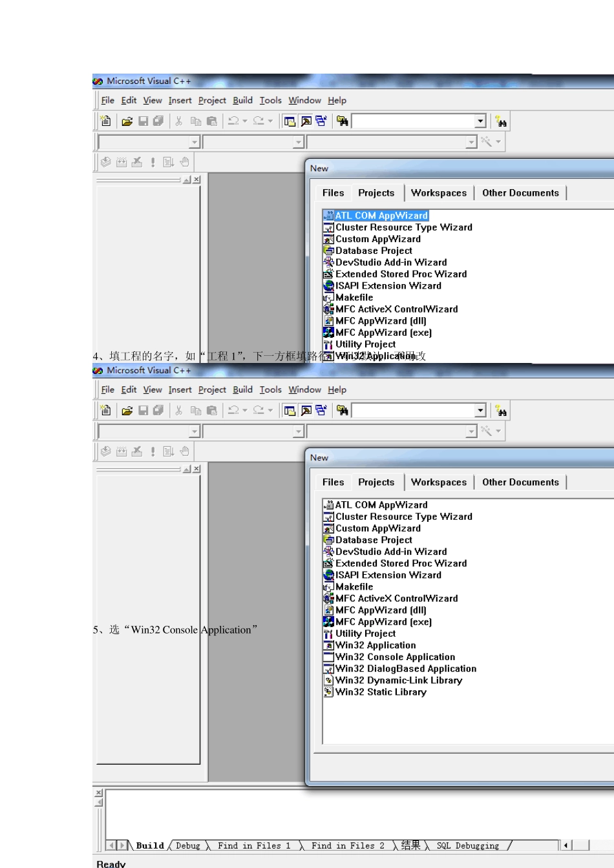Click Go icon in lower window build toolbar
The height and width of the screenshot is (868, 614).
pos(169,451)
